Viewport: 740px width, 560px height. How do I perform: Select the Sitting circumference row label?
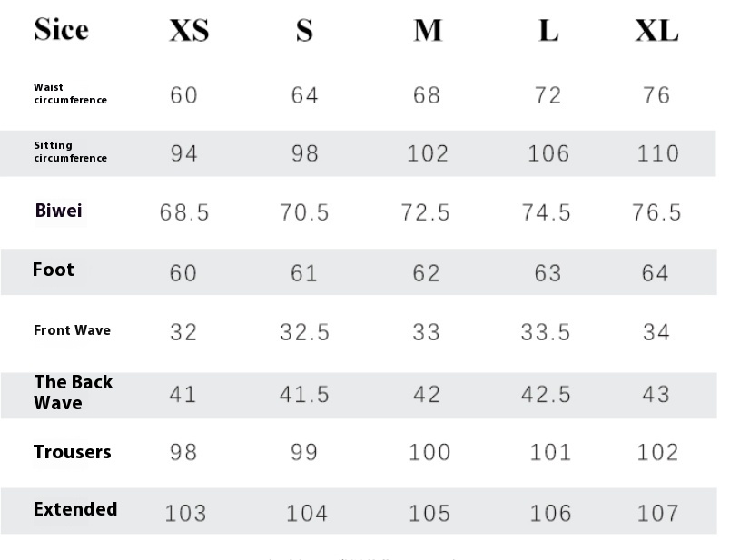[70, 152]
